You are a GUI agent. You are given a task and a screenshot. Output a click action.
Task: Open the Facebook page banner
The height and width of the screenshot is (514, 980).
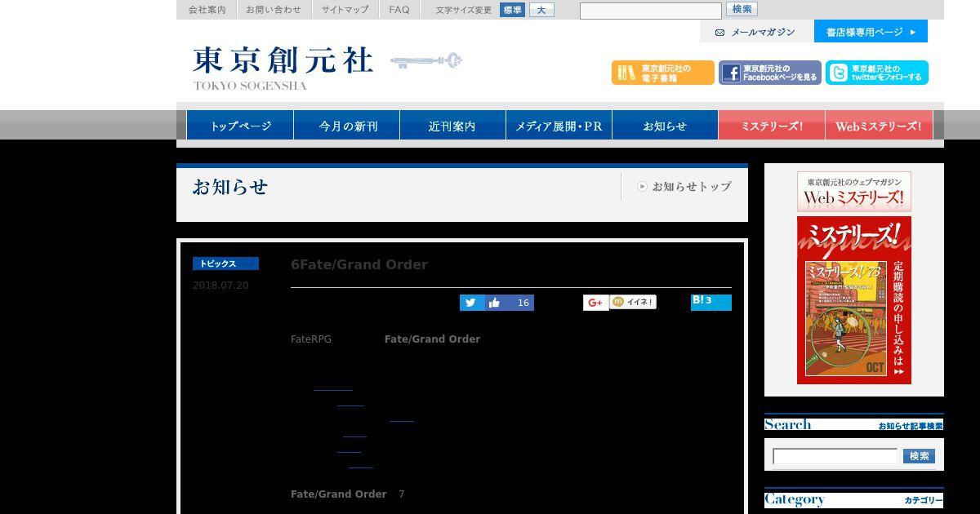point(770,73)
